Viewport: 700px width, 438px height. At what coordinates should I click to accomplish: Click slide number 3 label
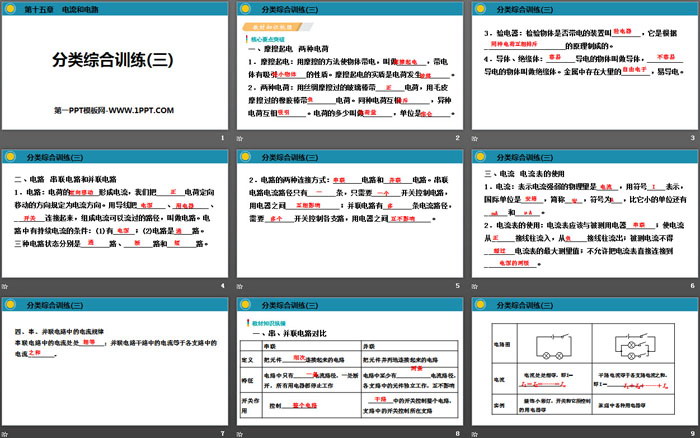[692, 138]
